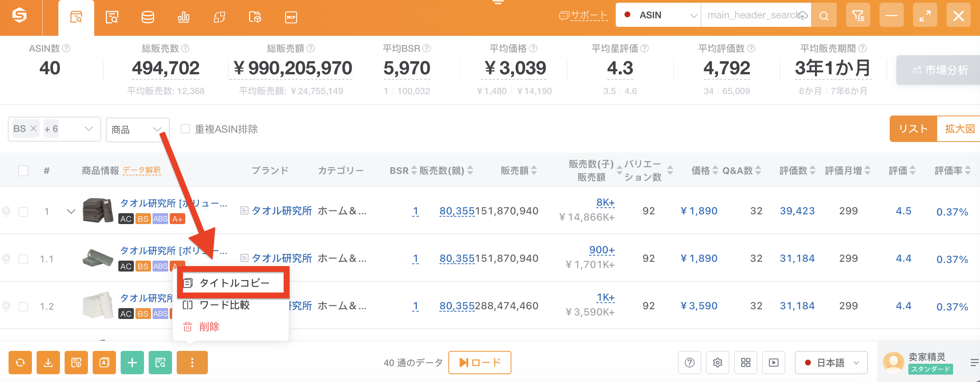
Task: Open the 日本語 language dropdown
Action: click(x=831, y=363)
